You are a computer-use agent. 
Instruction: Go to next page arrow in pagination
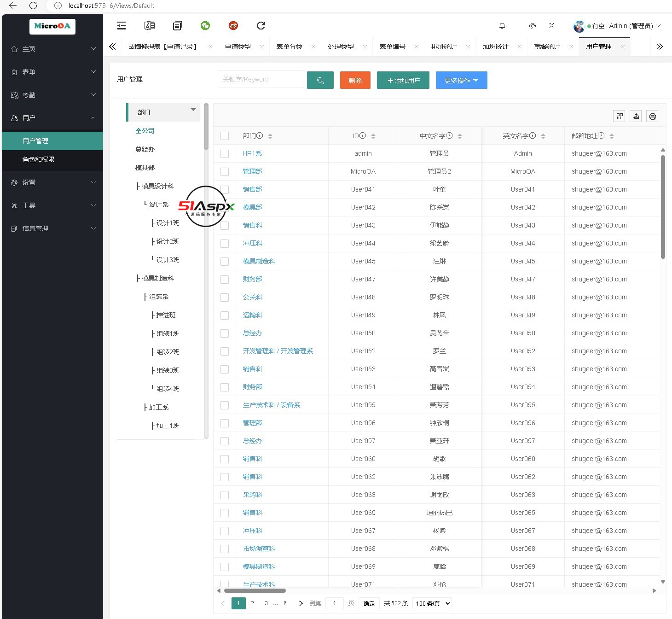pos(301,603)
